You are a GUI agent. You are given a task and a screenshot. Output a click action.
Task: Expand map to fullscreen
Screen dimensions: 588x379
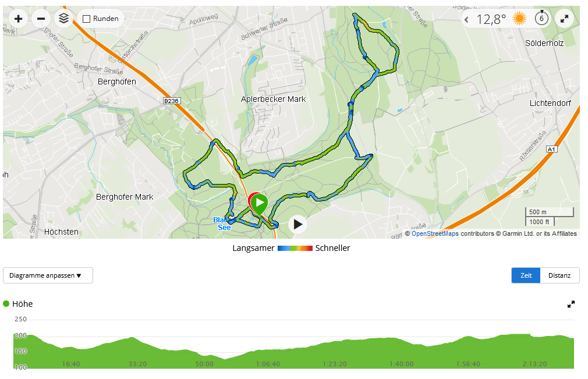[564, 19]
